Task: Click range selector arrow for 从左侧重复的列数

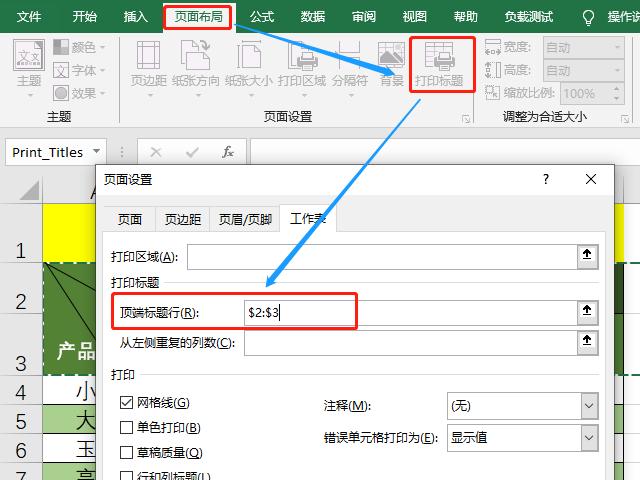Action: (x=587, y=342)
